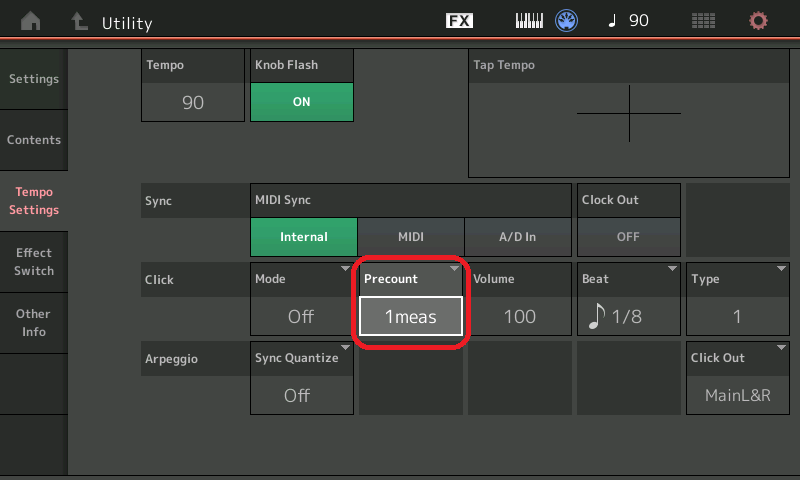
Task: Tap the keyboard/MIDI knob icon
Action: [549, 21]
